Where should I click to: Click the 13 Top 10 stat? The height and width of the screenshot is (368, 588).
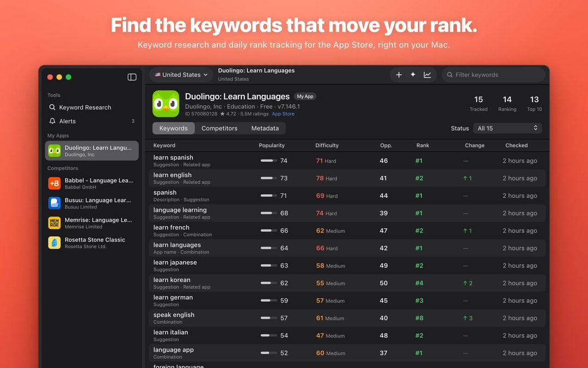535,103
